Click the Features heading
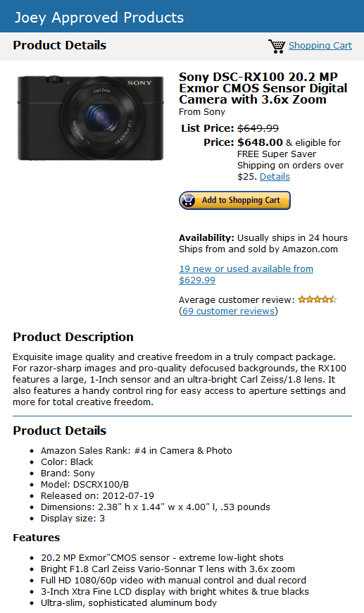The width and height of the screenshot is (364, 613). [37, 538]
